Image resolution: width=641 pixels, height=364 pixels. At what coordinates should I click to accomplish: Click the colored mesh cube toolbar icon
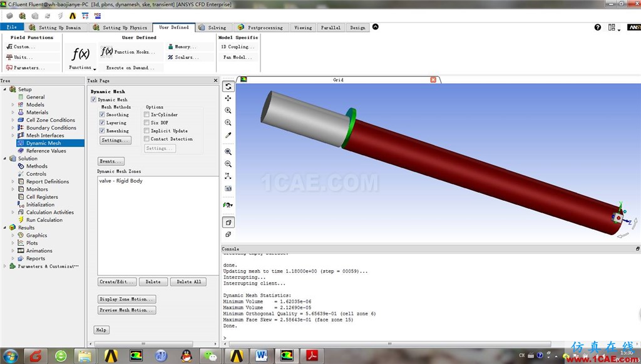pyautogui.click(x=22, y=16)
